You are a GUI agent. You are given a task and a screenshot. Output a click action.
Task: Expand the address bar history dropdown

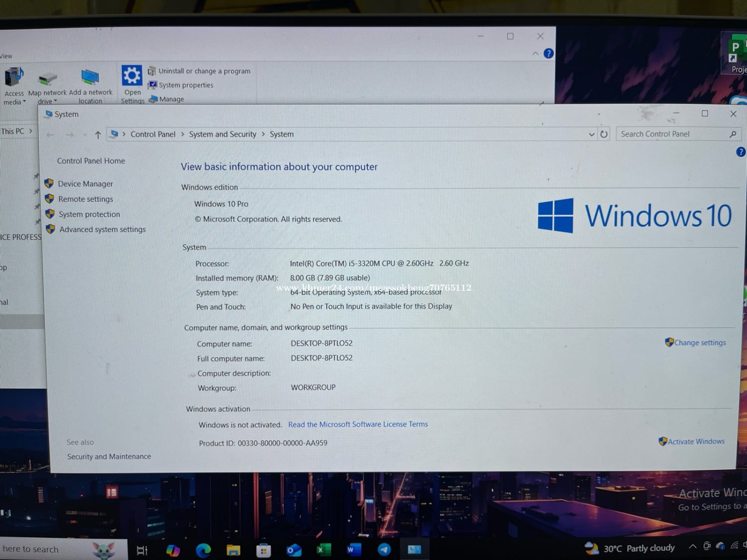click(591, 134)
